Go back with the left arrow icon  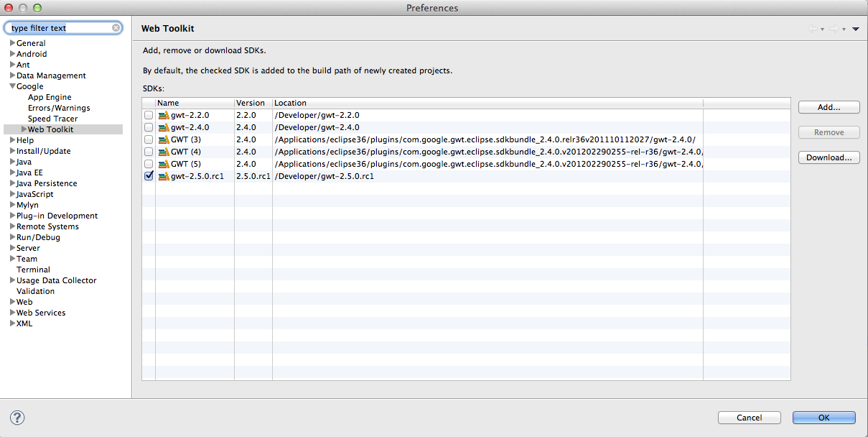point(812,29)
